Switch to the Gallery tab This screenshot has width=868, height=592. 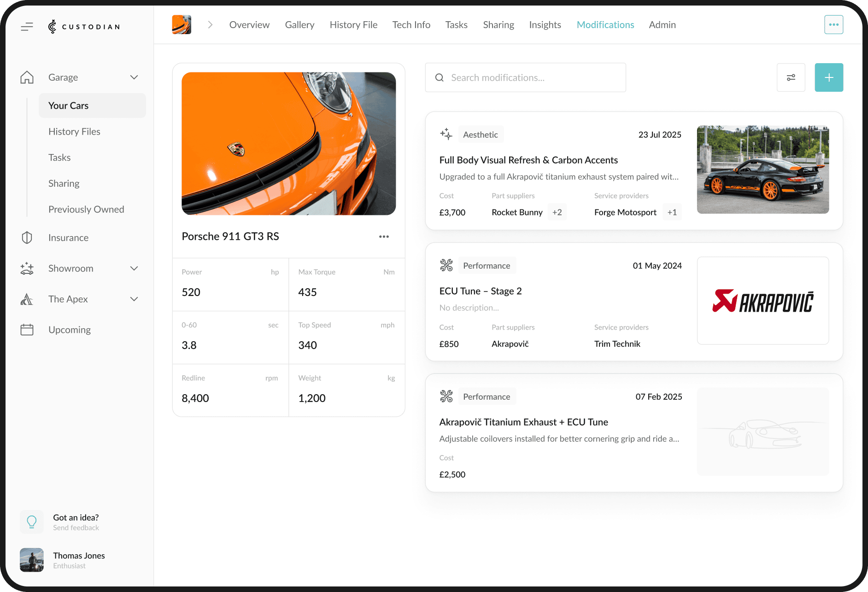tap(299, 25)
